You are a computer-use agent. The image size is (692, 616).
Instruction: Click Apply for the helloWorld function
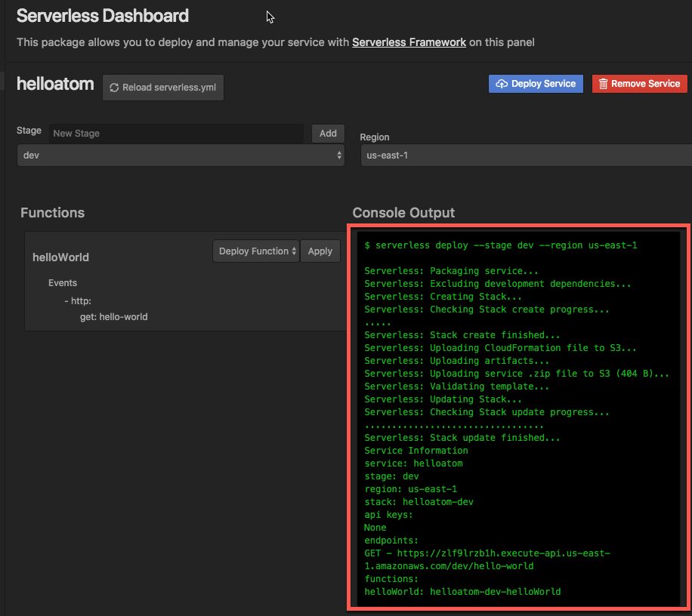[320, 251]
